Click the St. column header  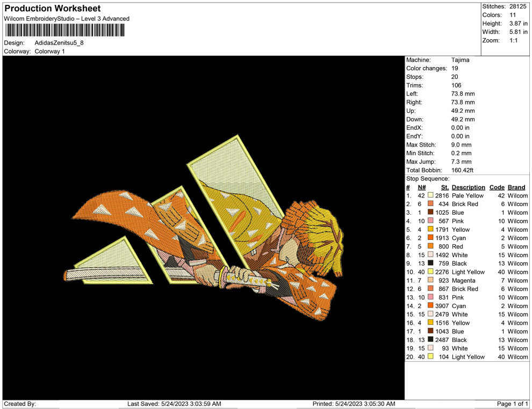coord(445,187)
